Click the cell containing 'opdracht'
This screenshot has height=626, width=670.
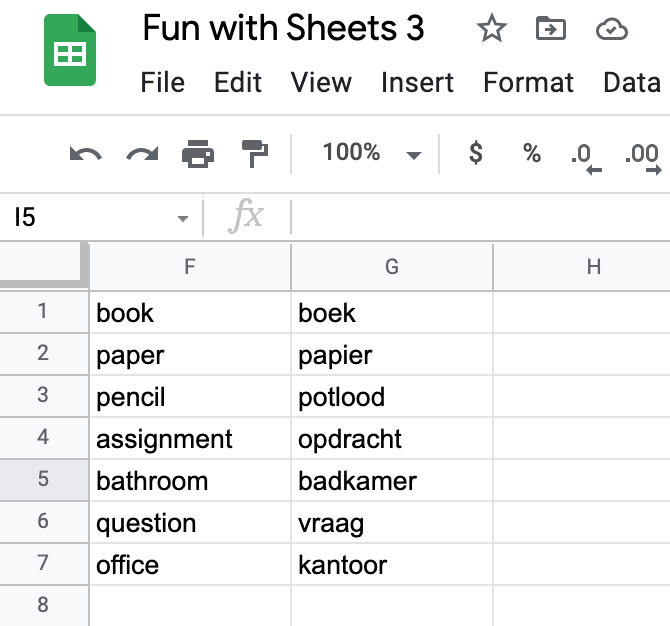[391, 439]
